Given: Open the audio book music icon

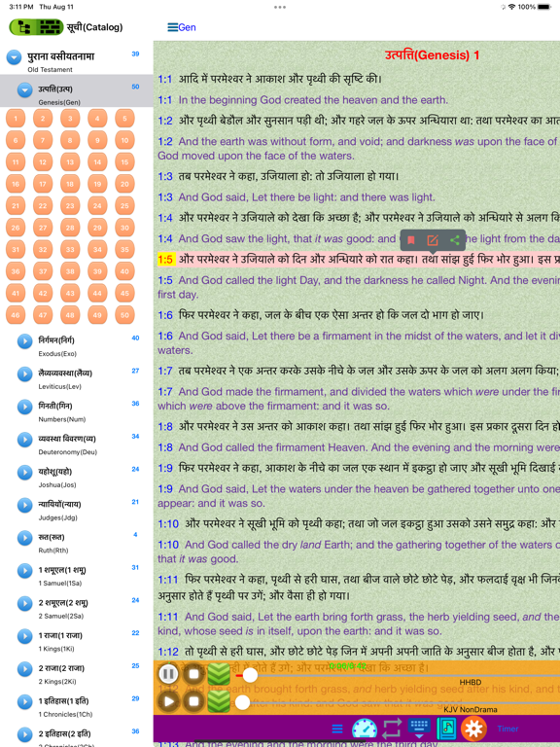Looking at the screenshot, I should coord(446,729).
